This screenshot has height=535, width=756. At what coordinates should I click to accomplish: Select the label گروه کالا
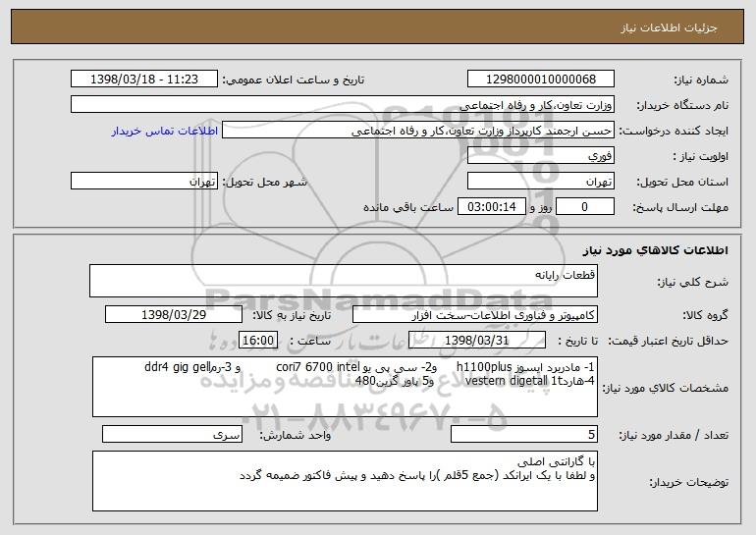point(705,315)
